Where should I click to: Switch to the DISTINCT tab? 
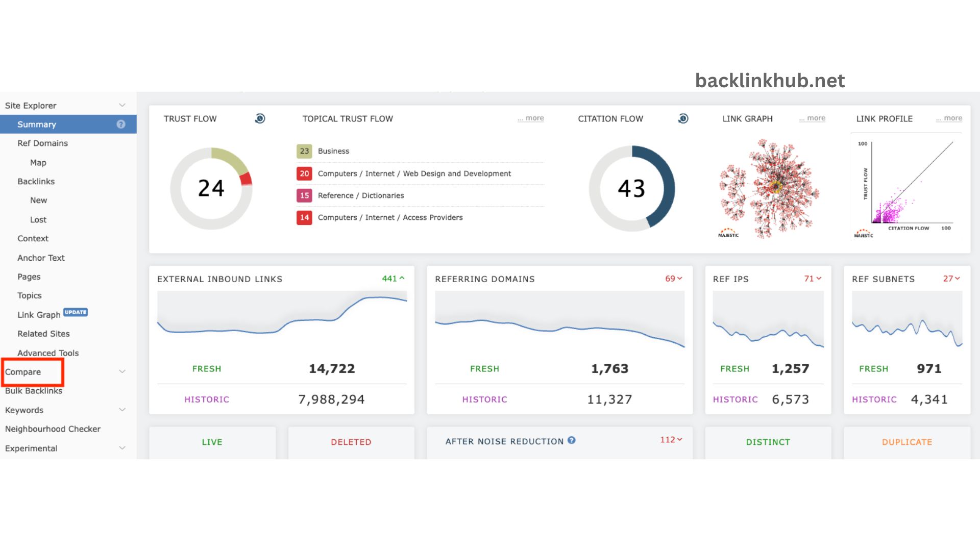(768, 442)
